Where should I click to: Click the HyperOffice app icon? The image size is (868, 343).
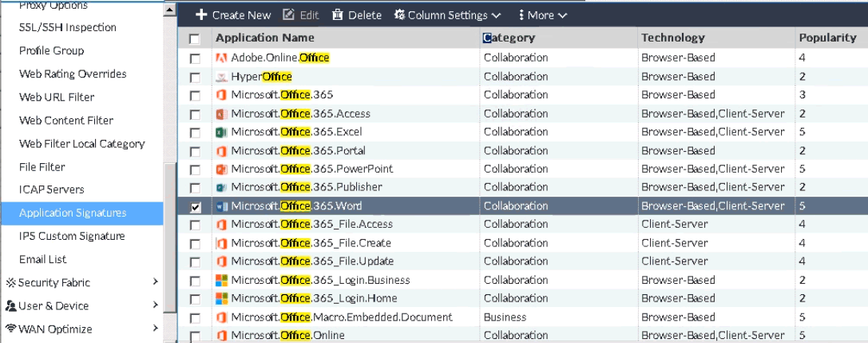(x=221, y=77)
